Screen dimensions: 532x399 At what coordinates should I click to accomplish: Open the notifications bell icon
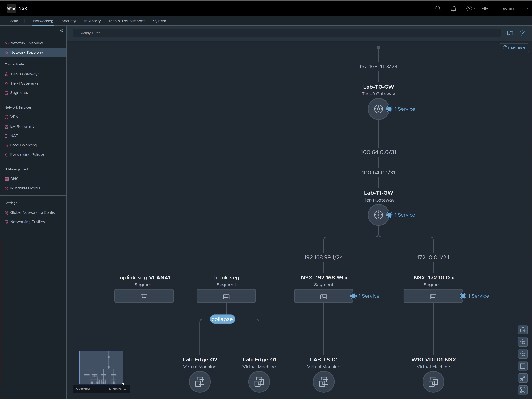(453, 9)
